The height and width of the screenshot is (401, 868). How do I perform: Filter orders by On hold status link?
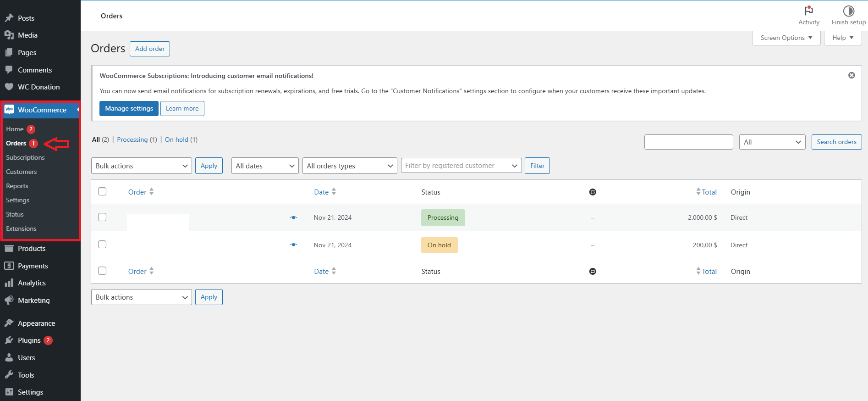(x=176, y=139)
